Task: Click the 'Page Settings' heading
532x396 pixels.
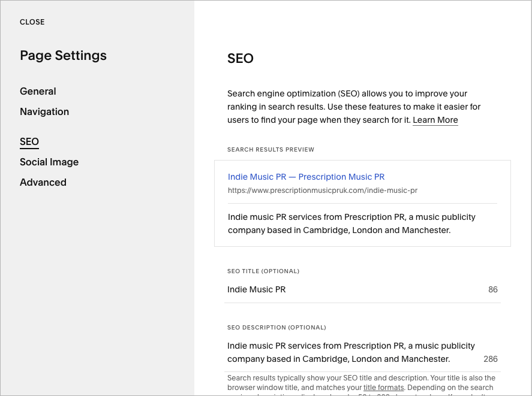Action: tap(63, 56)
